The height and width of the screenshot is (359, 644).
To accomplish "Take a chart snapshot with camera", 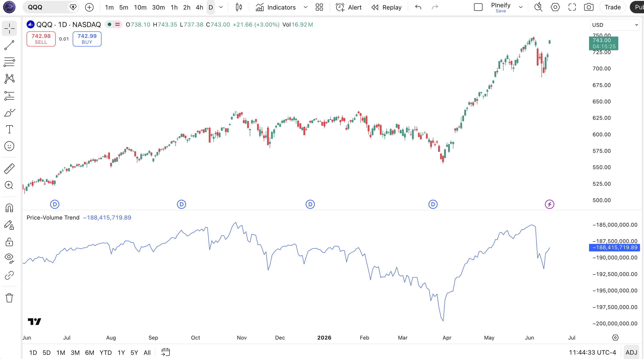I will click(x=589, y=7).
